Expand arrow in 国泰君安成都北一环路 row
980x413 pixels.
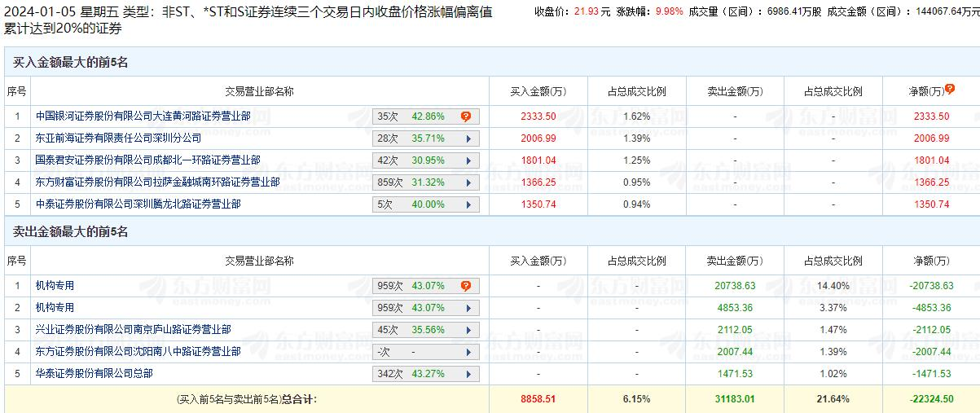click(x=468, y=160)
